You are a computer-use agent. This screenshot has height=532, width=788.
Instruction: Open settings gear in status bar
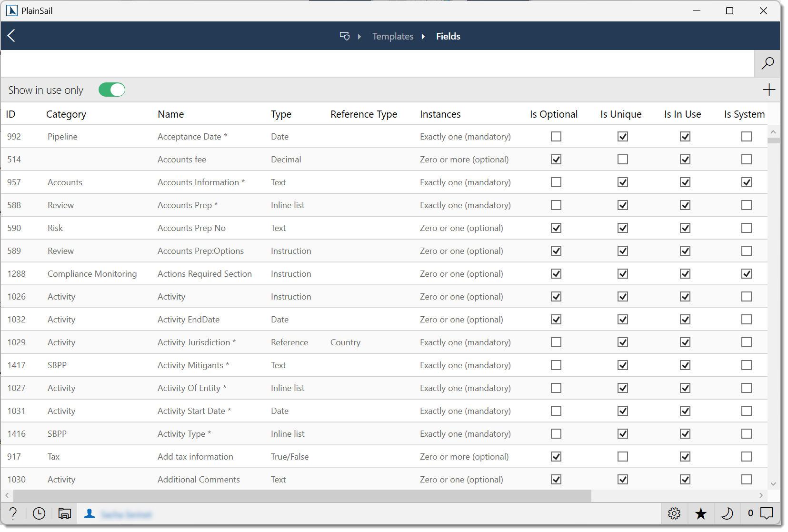(674, 513)
